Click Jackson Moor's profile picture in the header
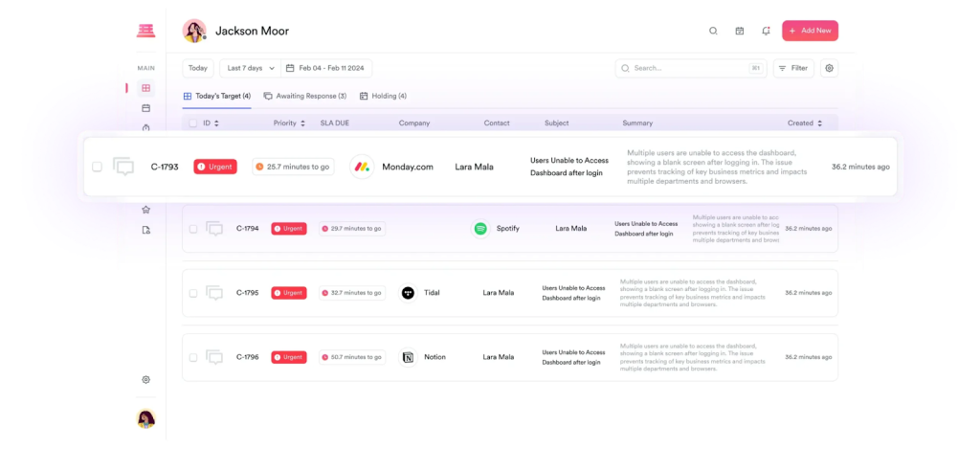Viewport: 980px width, 449px height. tap(194, 31)
